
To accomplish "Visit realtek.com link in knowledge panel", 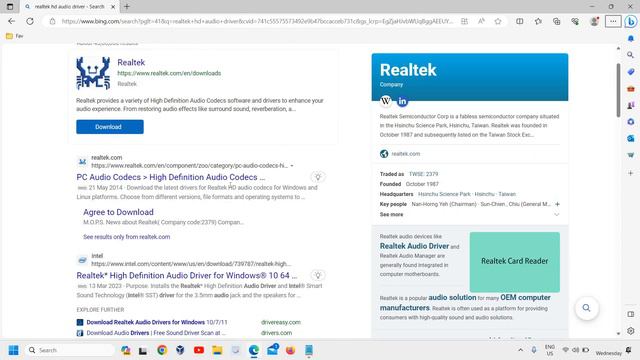I will click(x=406, y=154).
